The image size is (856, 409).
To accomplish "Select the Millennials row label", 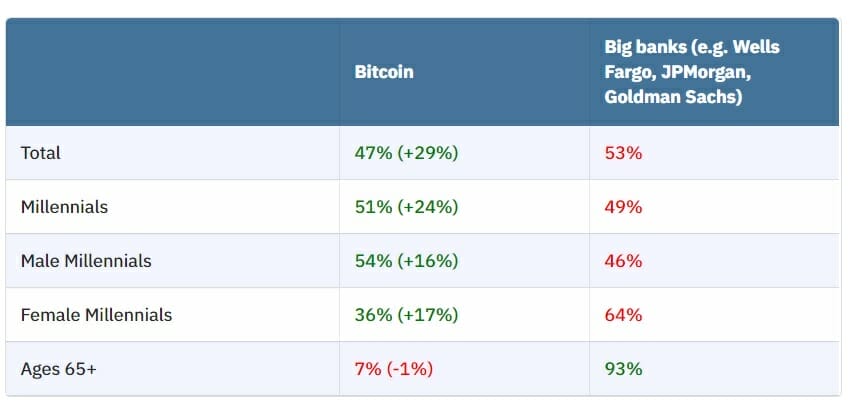I will [64, 207].
